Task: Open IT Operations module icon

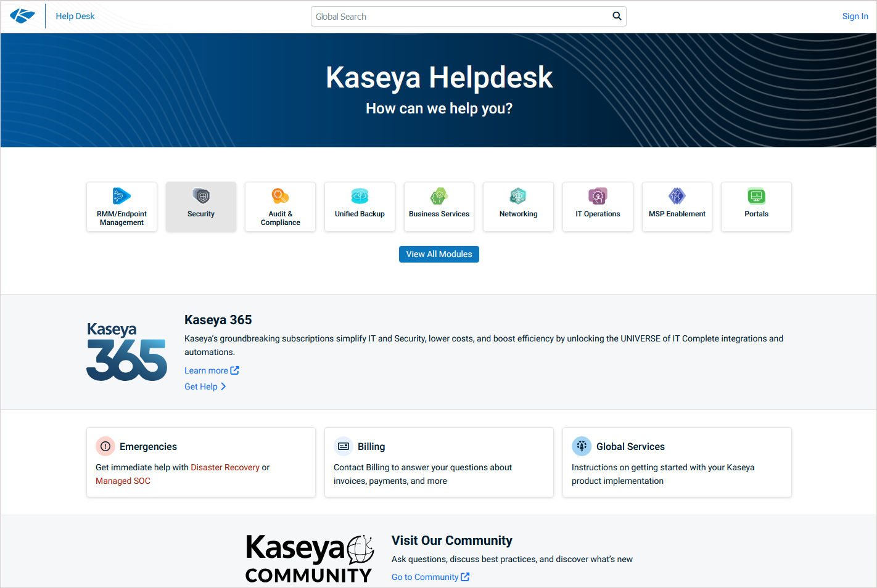Action: point(598,196)
